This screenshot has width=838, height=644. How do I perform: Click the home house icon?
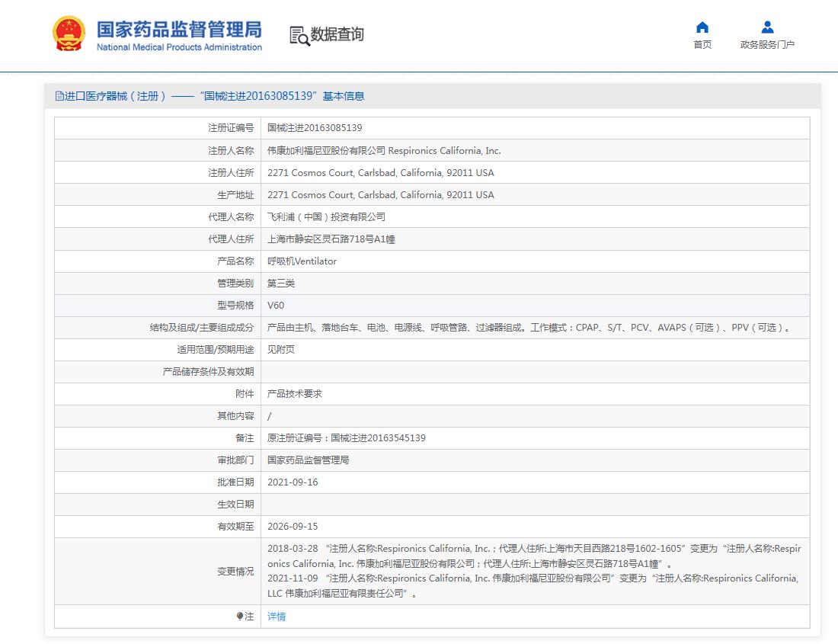click(702, 27)
